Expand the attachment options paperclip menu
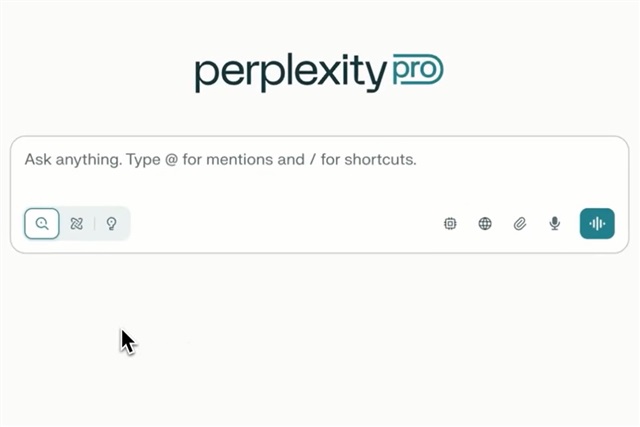Viewport: 640px width, 427px height. coord(520,224)
